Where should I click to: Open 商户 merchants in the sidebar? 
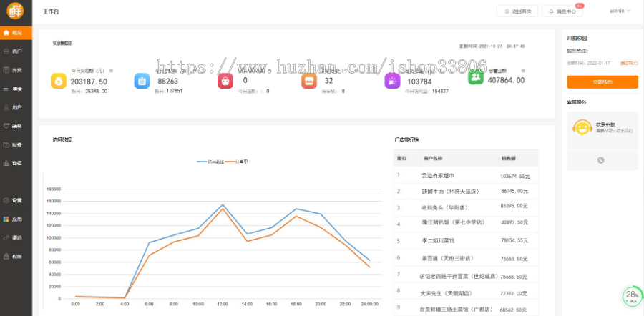coord(16,51)
